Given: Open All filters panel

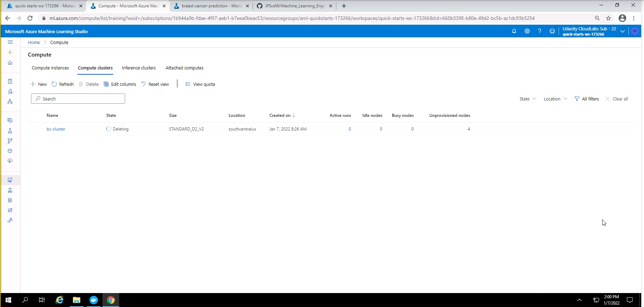Looking at the screenshot, I should pyautogui.click(x=586, y=99).
